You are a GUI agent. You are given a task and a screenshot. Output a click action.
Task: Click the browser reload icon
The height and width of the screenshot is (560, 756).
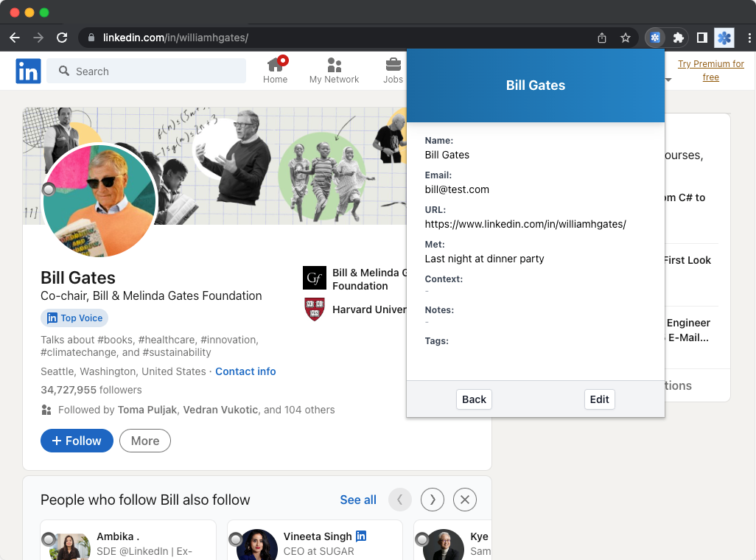coord(62,38)
